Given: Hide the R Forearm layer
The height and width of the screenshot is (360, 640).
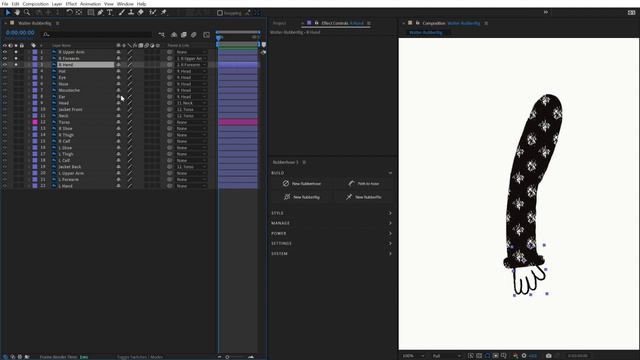Looking at the screenshot, I should click(x=5, y=58).
